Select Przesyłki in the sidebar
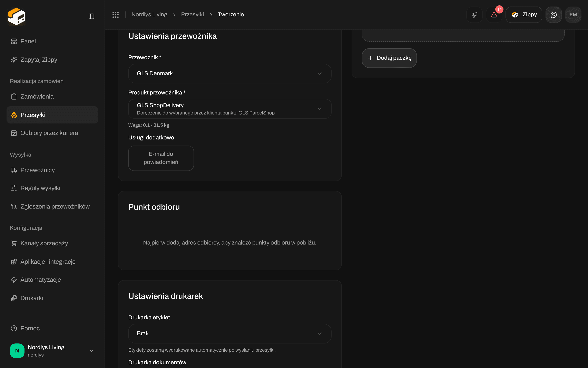 [x=52, y=115]
